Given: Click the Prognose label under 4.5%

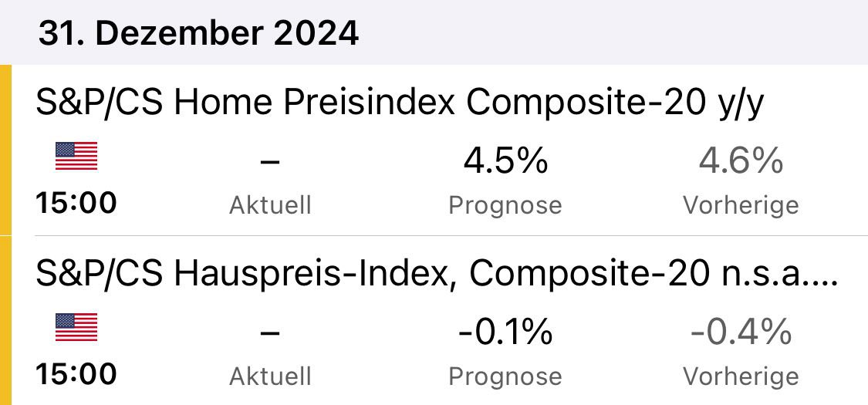Looking at the screenshot, I should pyautogui.click(x=505, y=205).
